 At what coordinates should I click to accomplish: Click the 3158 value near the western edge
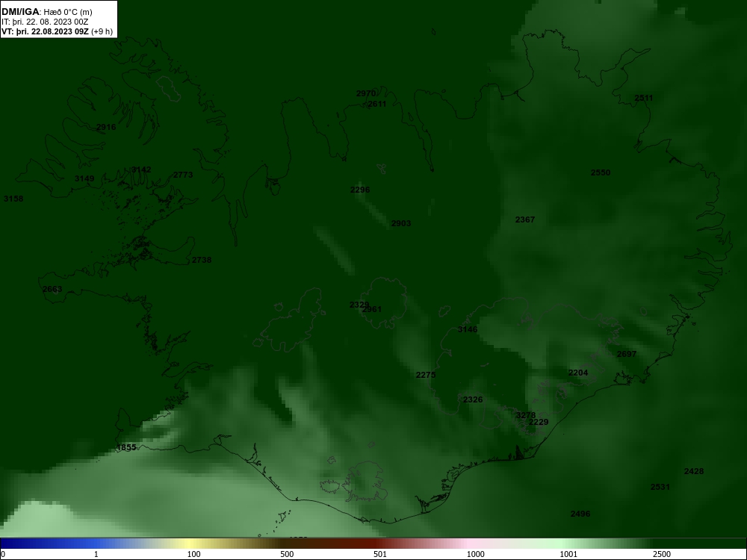point(13,199)
